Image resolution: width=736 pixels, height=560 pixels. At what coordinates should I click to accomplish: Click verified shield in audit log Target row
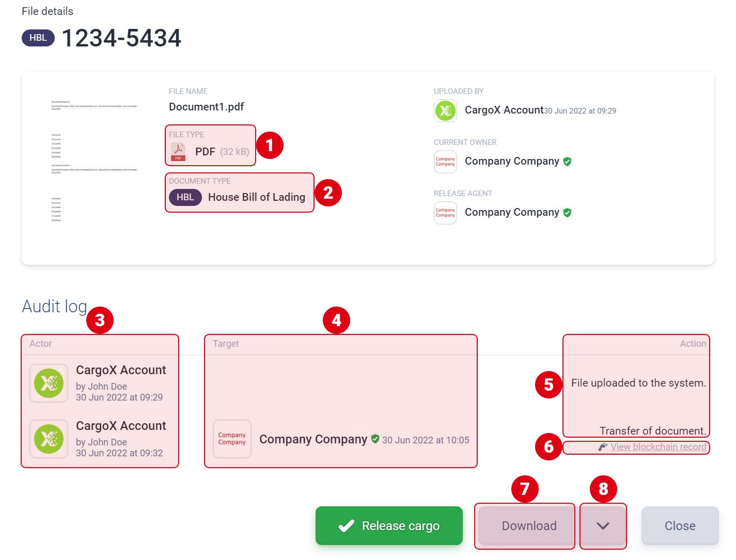pyautogui.click(x=375, y=439)
